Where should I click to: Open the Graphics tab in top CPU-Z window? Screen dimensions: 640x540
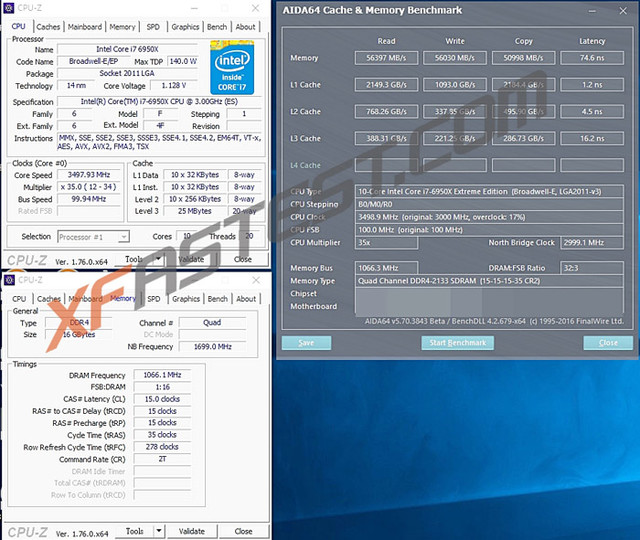tap(185, 27)
